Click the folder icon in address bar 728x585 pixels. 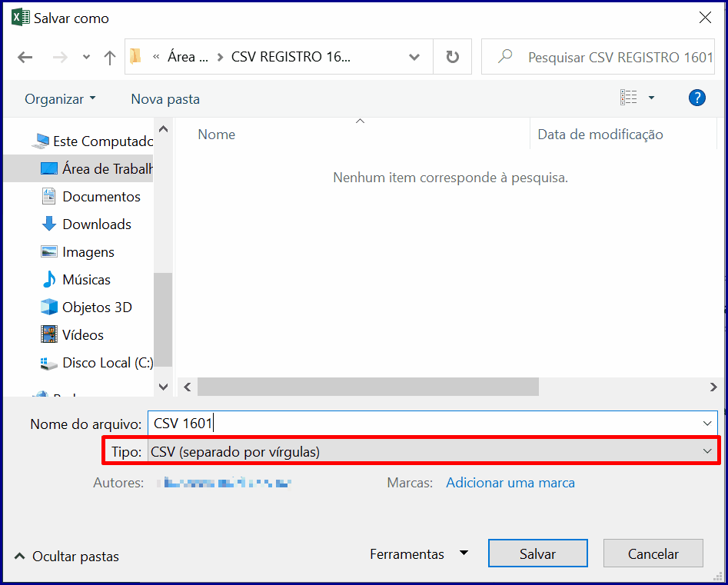(x=135, y=57)
